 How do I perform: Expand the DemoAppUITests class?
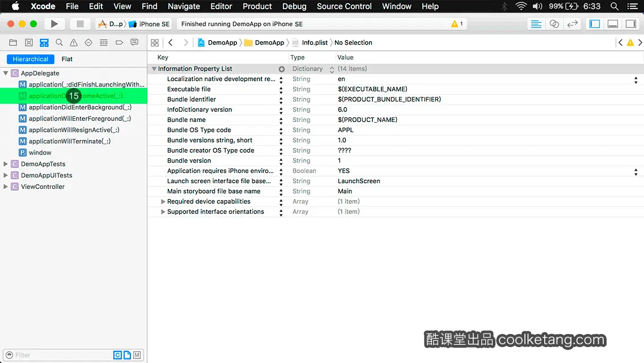(6, 175)
